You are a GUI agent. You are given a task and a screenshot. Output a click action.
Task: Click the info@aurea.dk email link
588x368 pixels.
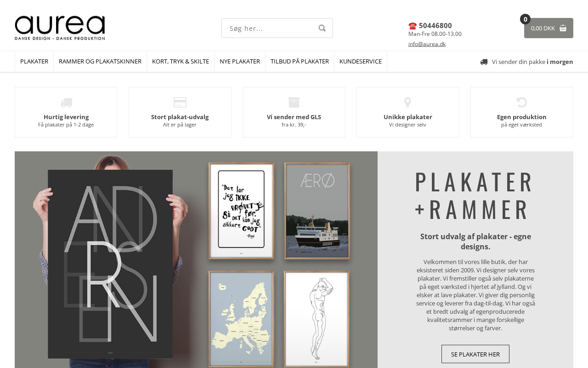tap(427, 44)
